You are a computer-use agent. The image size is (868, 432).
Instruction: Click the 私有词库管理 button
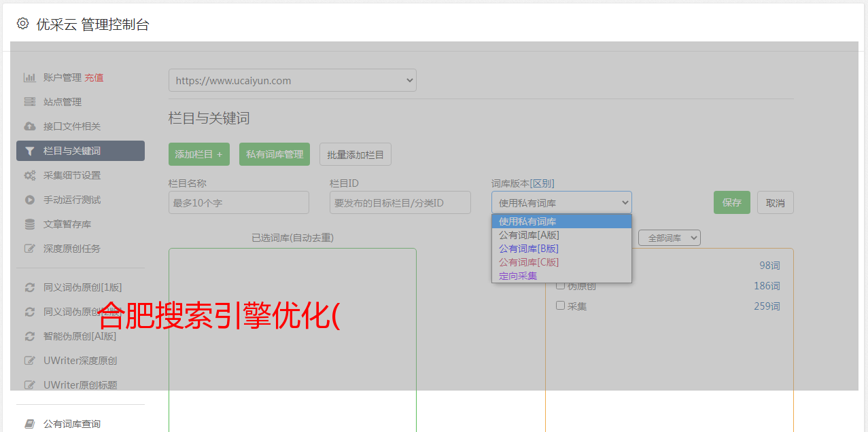(275, 154)
